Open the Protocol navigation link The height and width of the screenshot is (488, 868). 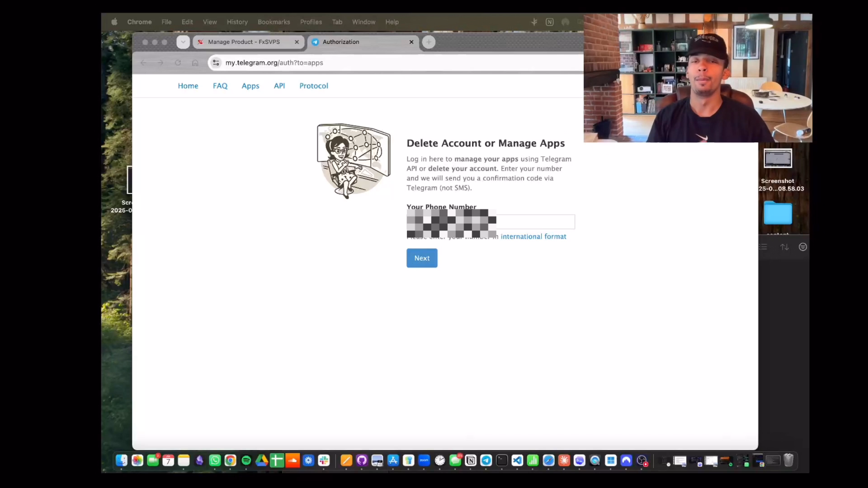[x=314, y=86]
